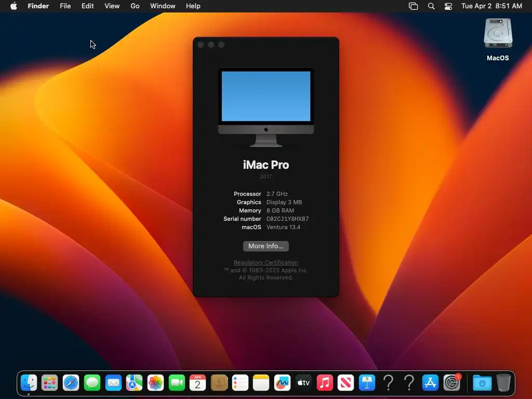
Task: Click the Serial number label
Action: click(242, 219)
